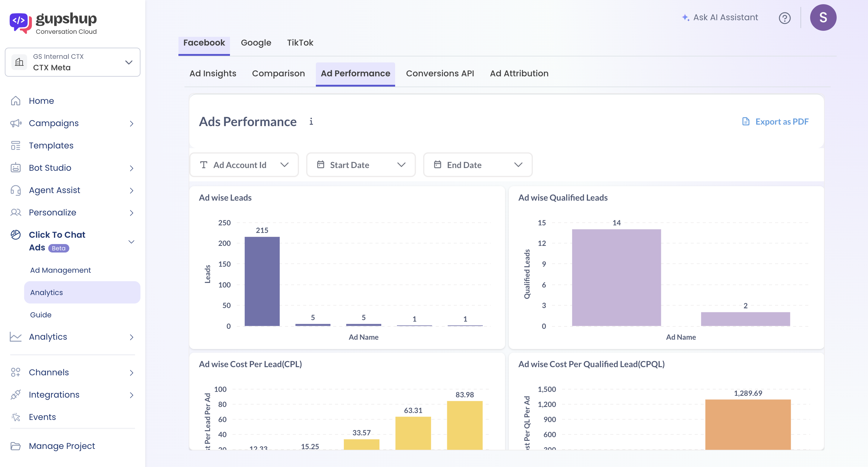Open the help question mark icon
The height and width of the screenshot is (467, 868).
pyautogui.click(x=785, y=18)
